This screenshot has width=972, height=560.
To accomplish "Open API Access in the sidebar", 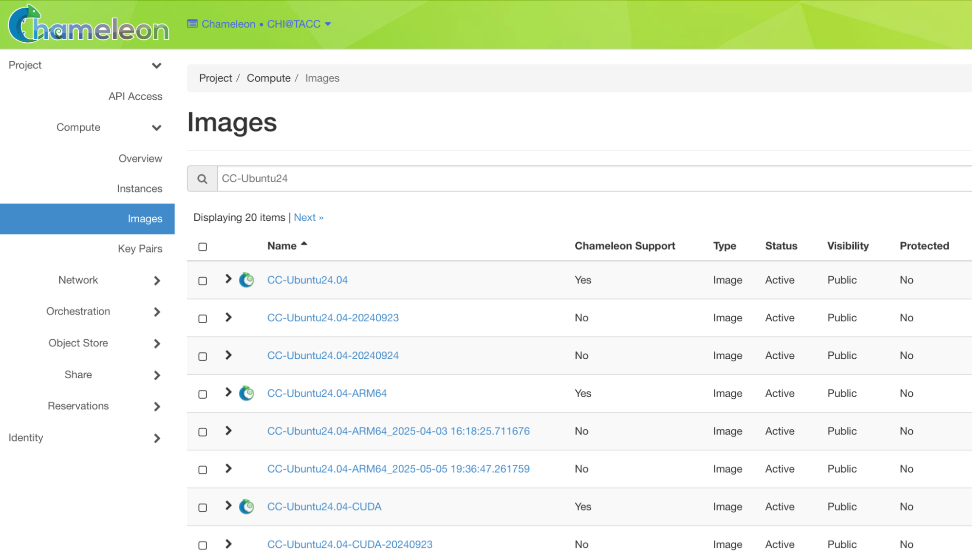I will (135, 96).
